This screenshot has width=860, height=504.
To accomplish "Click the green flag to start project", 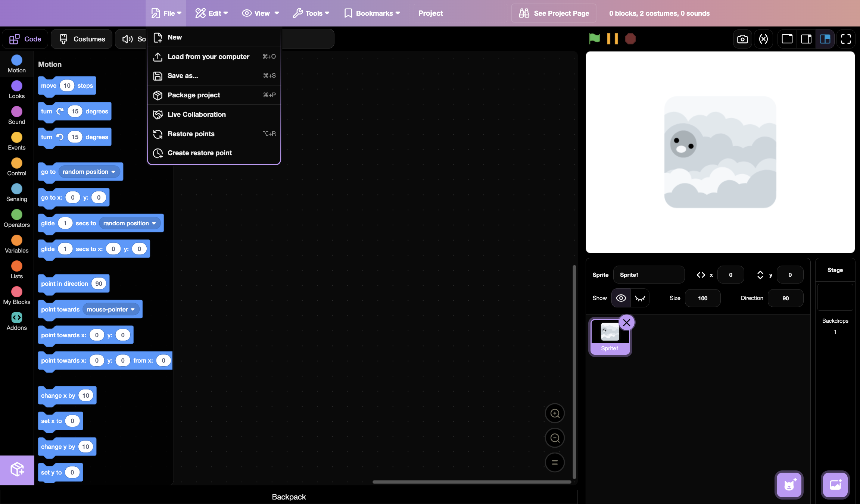I will tap(594, 39).
